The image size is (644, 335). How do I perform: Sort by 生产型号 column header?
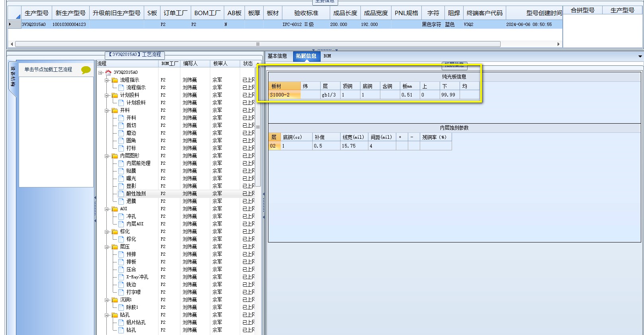tap(36, 13)
